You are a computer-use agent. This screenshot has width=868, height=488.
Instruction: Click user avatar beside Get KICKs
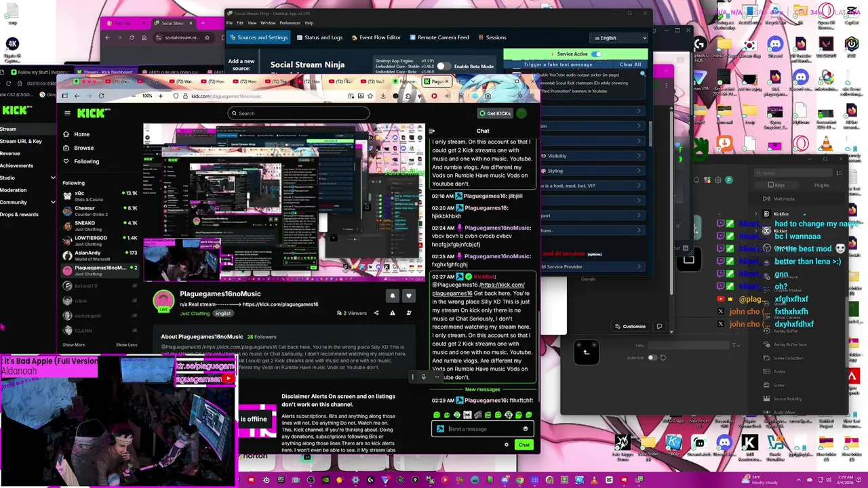coord(521,113)
